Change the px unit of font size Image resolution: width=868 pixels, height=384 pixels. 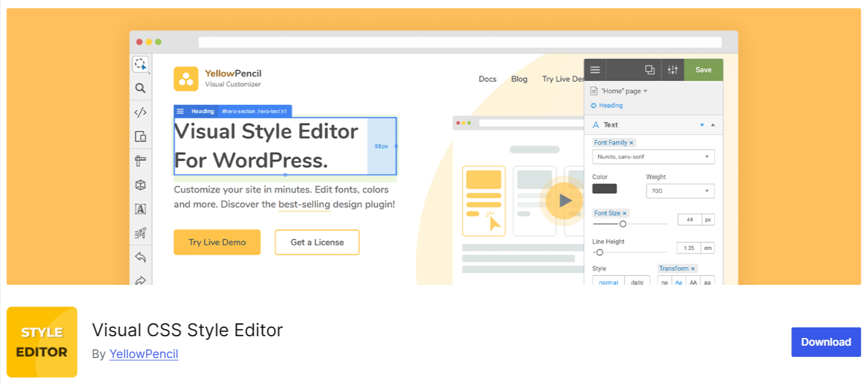click(708, 219)
